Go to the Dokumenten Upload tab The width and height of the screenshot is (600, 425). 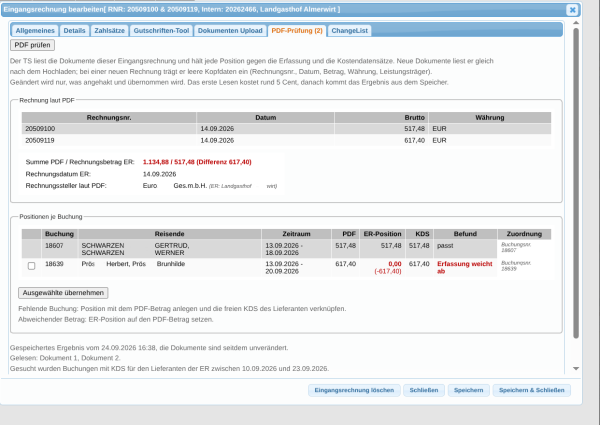(x=230, y=31)
